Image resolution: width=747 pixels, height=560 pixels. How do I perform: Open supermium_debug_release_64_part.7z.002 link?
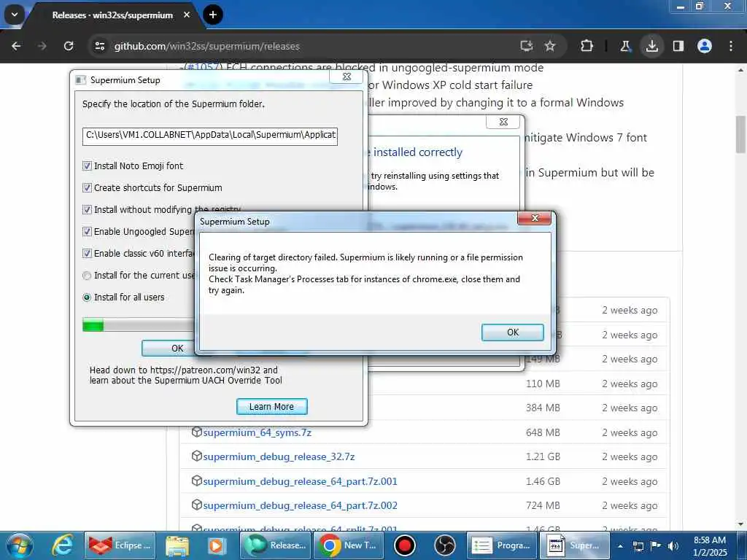[x=300, y=505]
